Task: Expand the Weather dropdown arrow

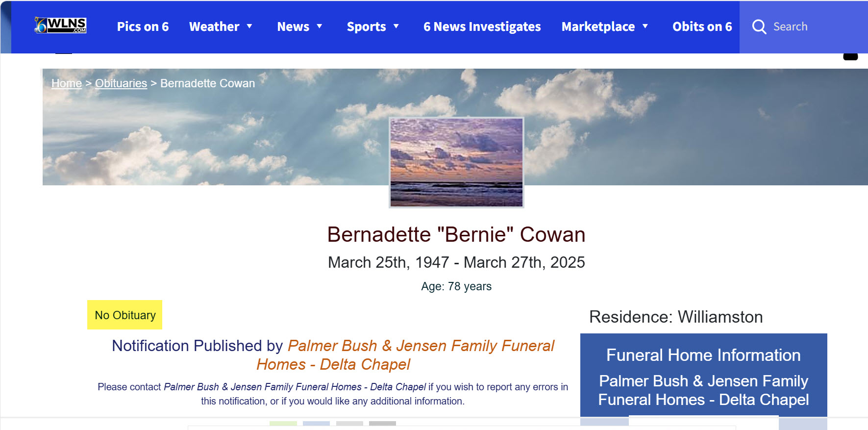Action: click(249, 26)
